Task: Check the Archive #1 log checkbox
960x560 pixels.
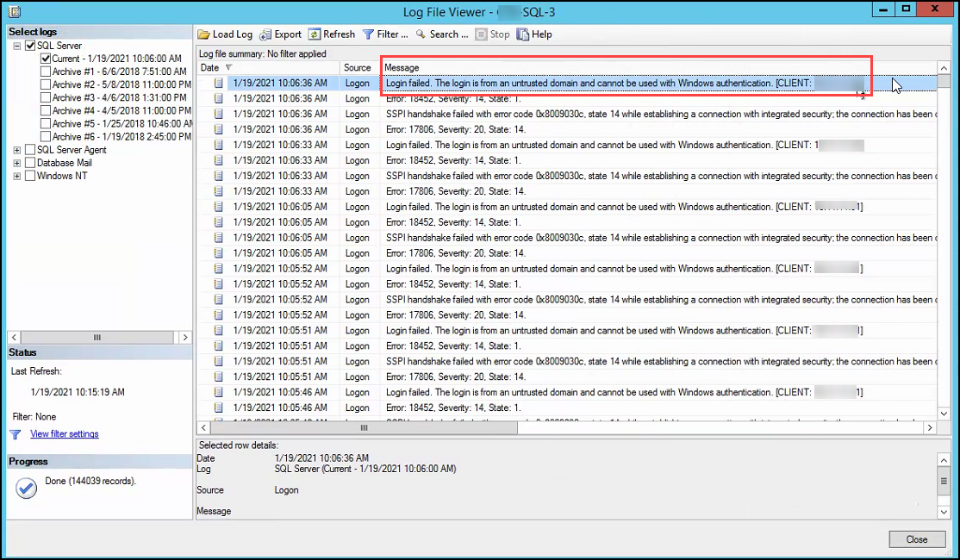Action: (x=46, y=72)
